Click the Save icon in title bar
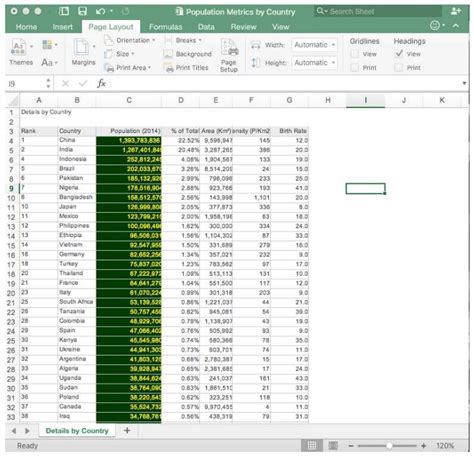This screenshot has width=474, height=457. 82,11
